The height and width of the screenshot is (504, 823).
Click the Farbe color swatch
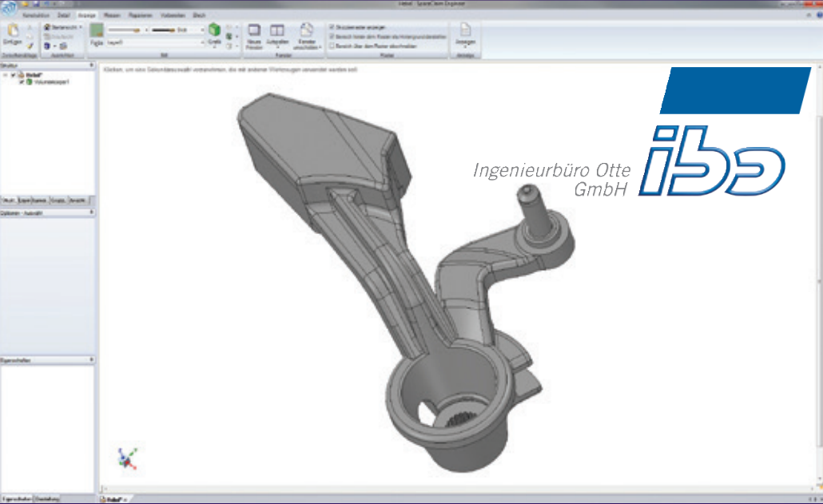tap(96, 32)
